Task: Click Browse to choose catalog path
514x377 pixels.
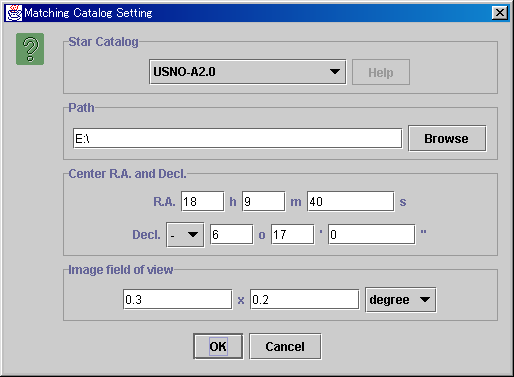Action: point(447,138)
